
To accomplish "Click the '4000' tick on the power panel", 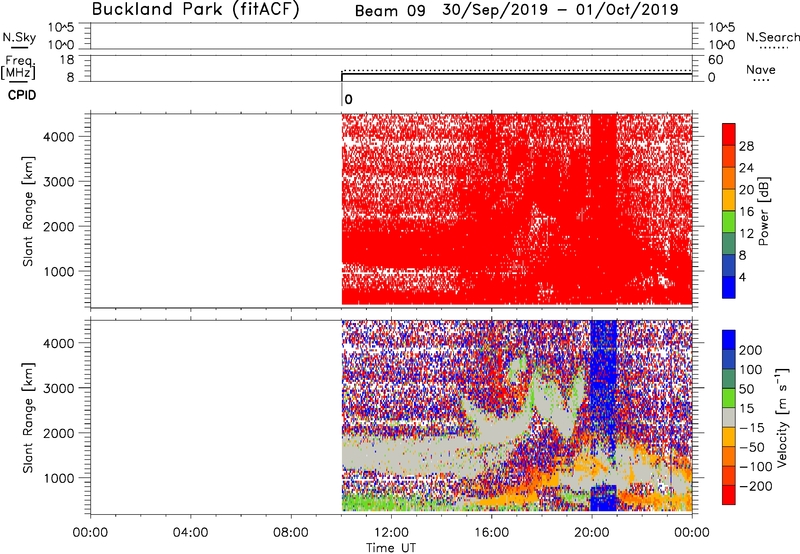I will 59,137.
